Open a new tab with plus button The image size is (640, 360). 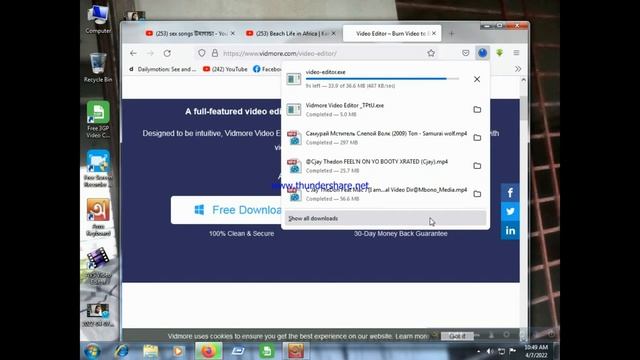[x=451, y=34]
